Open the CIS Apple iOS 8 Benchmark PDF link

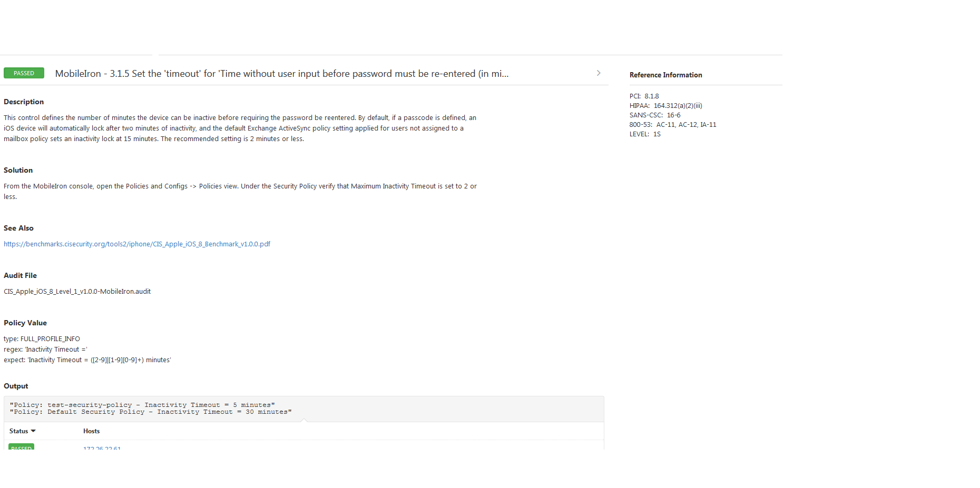(137, 244)
